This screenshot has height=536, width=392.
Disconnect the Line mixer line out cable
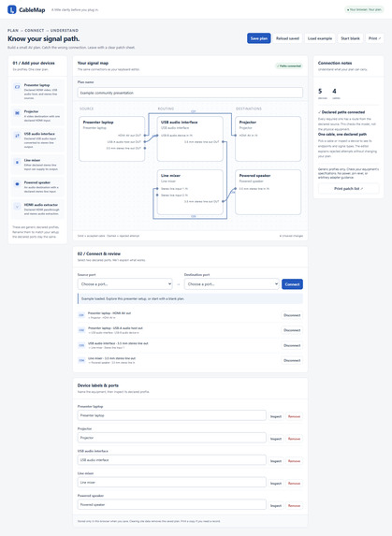click(292, 360)
